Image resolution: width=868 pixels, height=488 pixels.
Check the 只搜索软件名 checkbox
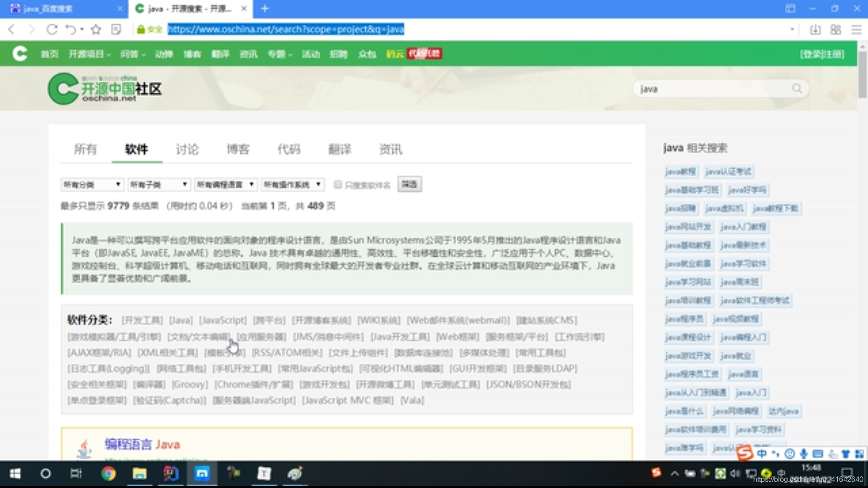coord(338,184)
